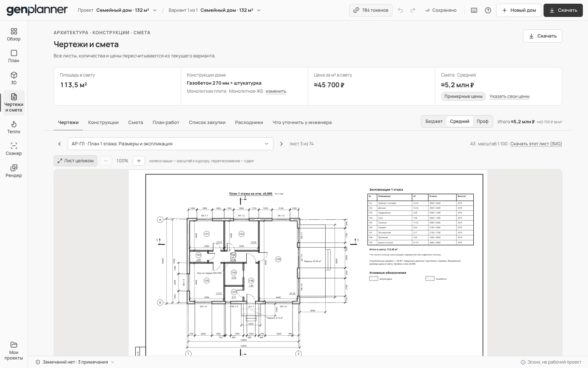Open the Обзор sidebar section
The width and height of the screenshot is (588, 368).
click(14, 35)
